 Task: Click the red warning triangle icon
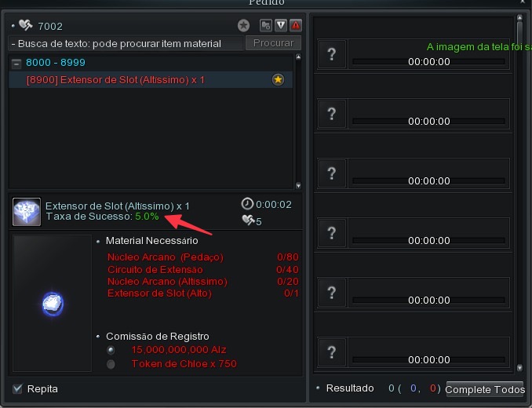click(296, 25)
